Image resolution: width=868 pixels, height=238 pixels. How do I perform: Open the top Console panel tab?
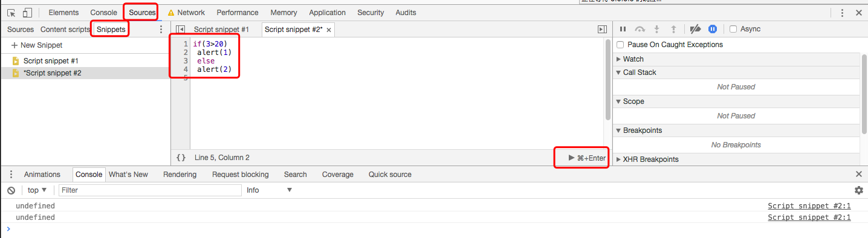coord(103,13)
